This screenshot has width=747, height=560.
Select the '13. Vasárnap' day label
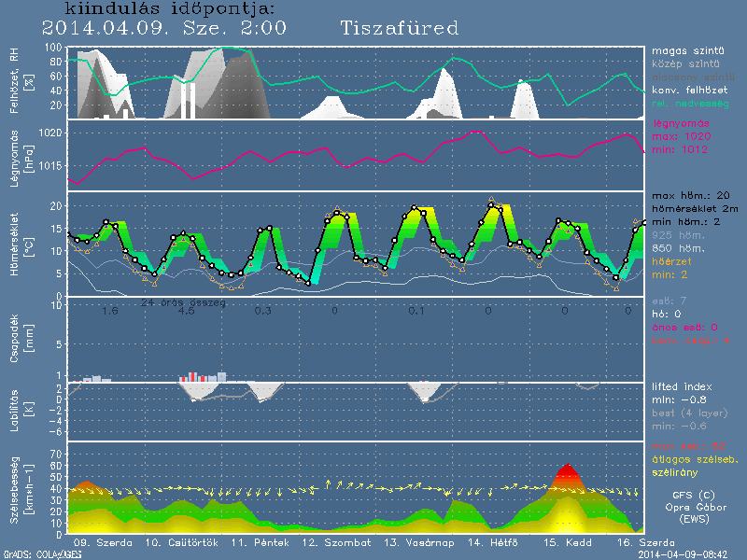(x=420, y=542)
